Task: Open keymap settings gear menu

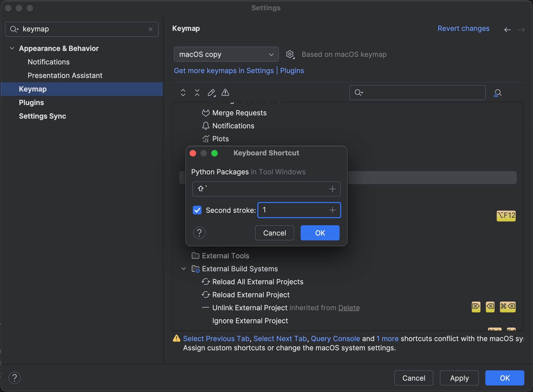Action: (290, 54)
